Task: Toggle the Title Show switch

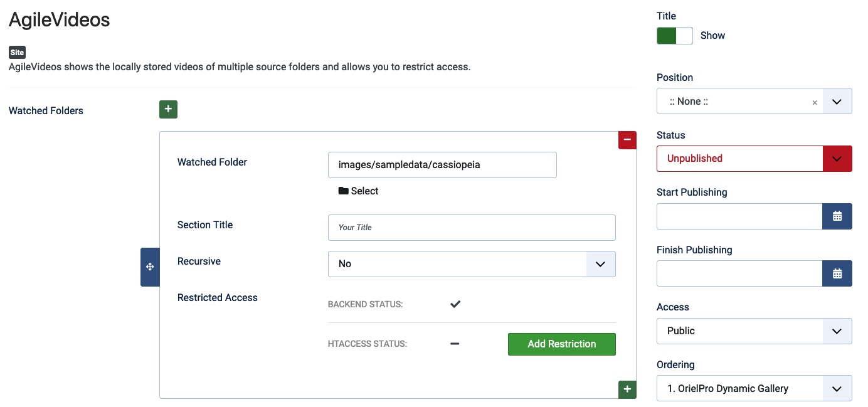Action: coord(675,36)
